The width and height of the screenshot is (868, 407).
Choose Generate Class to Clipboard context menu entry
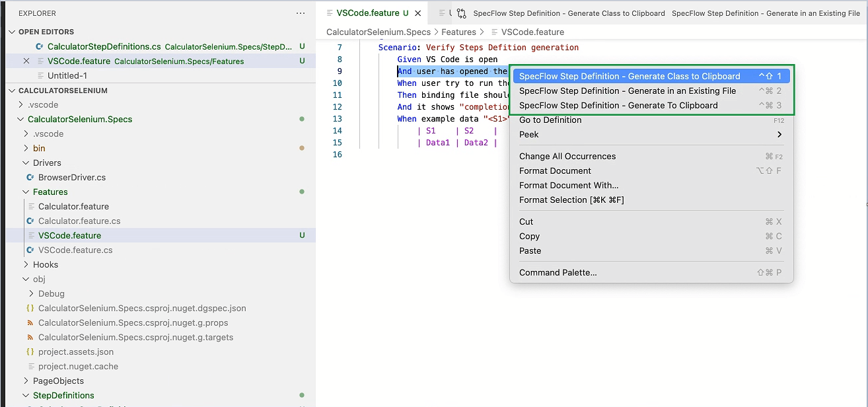(x=651, y=76)
